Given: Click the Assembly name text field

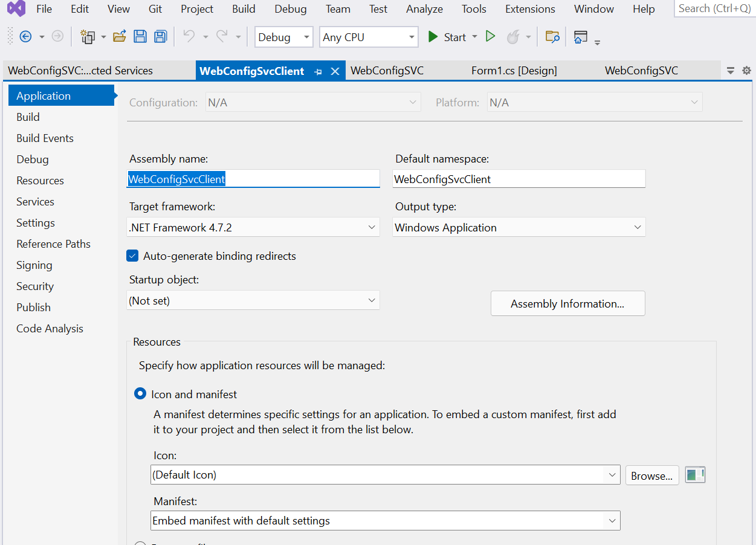Looking at the screenshot, I should [253, 179].
